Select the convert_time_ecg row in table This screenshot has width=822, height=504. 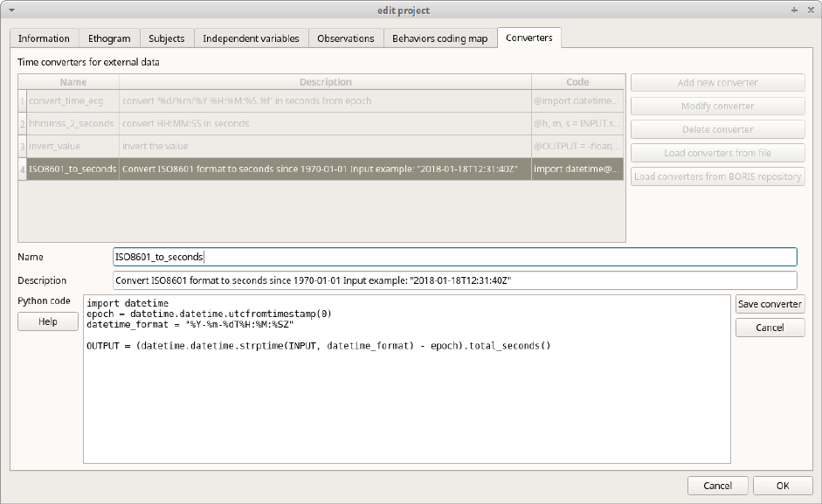click(x=66, y=100)
